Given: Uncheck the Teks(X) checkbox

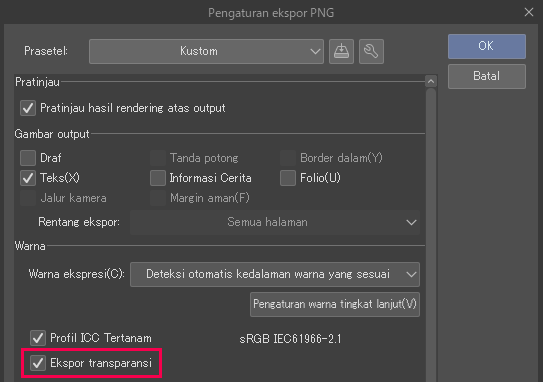Looking at the screenshot, I should 28,178.
